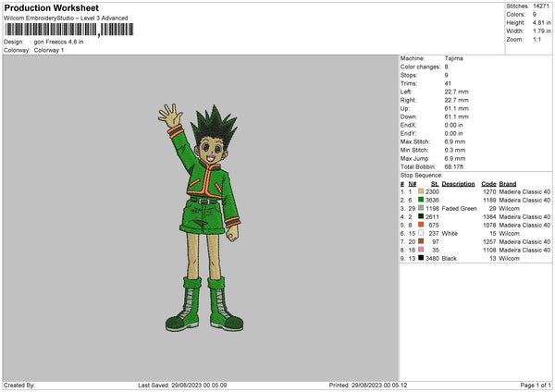Screen dimensions: 555x392
Task: Click the Colorway 1 label
Action: [x=50, y=49]
